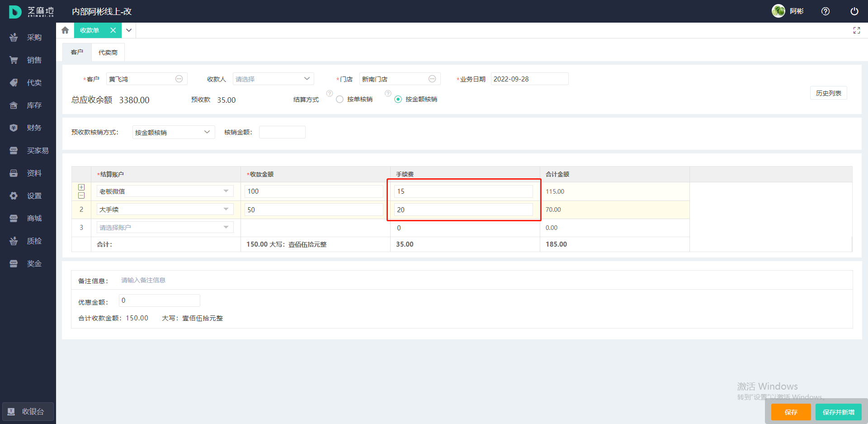Open the 请选择账户 dropdown in row 3
This screenshot has width=868, height=424.
165,227
